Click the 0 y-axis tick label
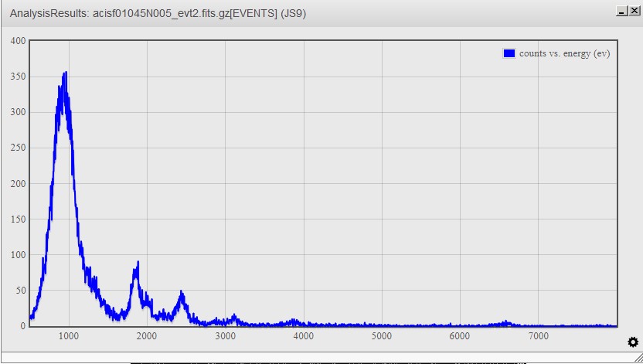The width and height of the screenshot is (643, 364). pos(22,326)
